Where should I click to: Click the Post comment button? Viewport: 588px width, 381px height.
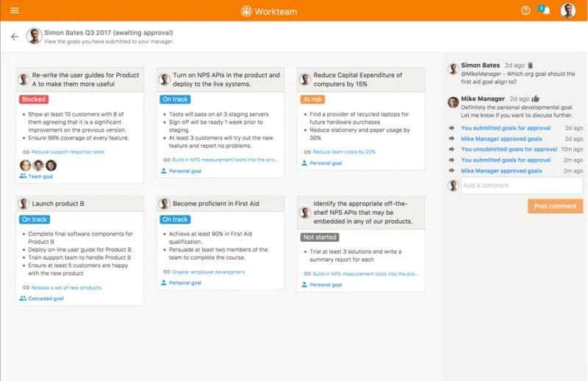pos(555,206)
